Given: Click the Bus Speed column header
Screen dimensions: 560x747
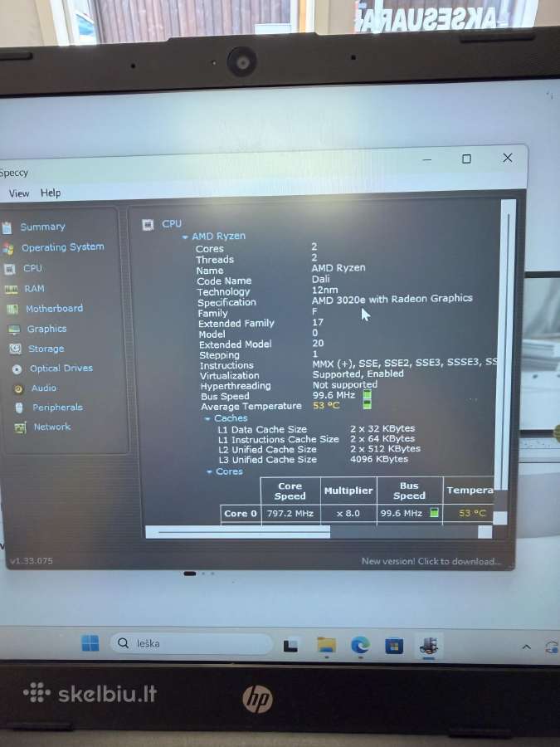Looking at the screenshot, I should point(410,491).
